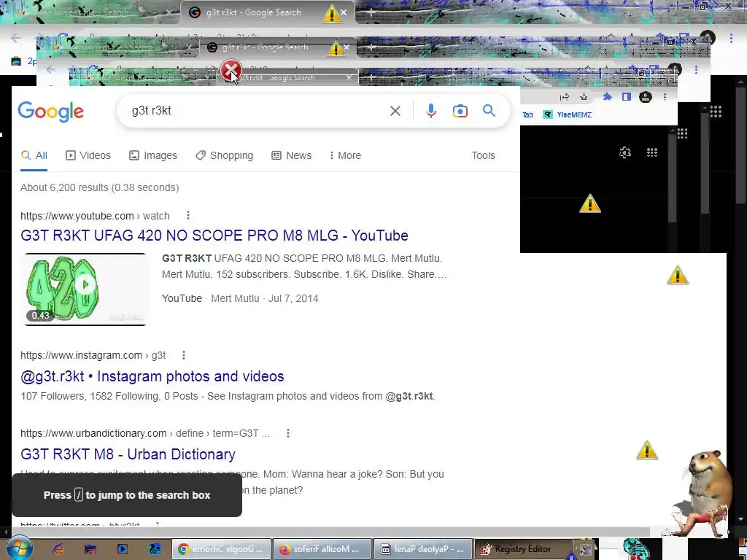Screen dimensions: 747x560
Task: Click the Google logo on results page
Action: coord(50,112)
